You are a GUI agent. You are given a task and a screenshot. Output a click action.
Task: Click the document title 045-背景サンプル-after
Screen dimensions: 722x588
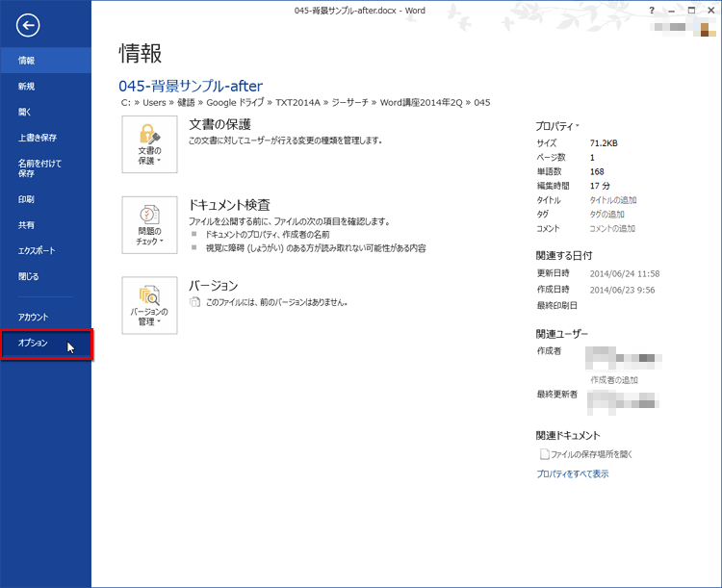191,86
